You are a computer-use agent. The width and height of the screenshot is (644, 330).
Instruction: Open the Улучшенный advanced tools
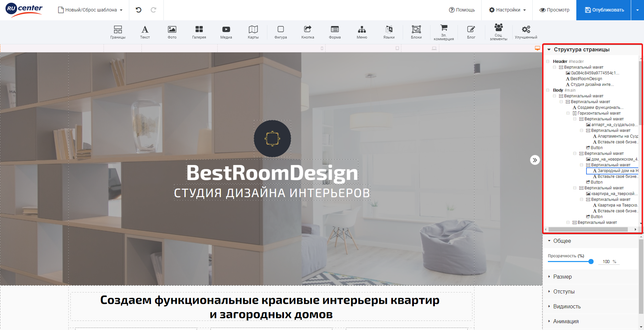[526, 32]
